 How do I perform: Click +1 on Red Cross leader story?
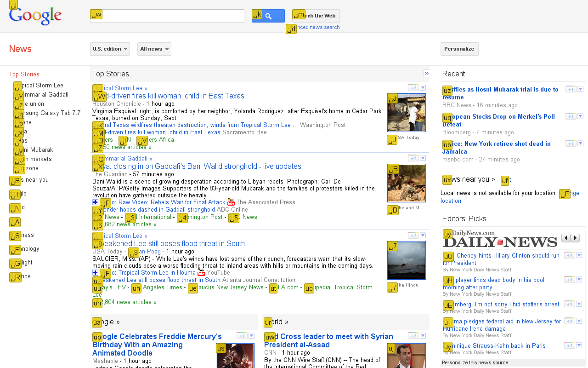(413, 336)
